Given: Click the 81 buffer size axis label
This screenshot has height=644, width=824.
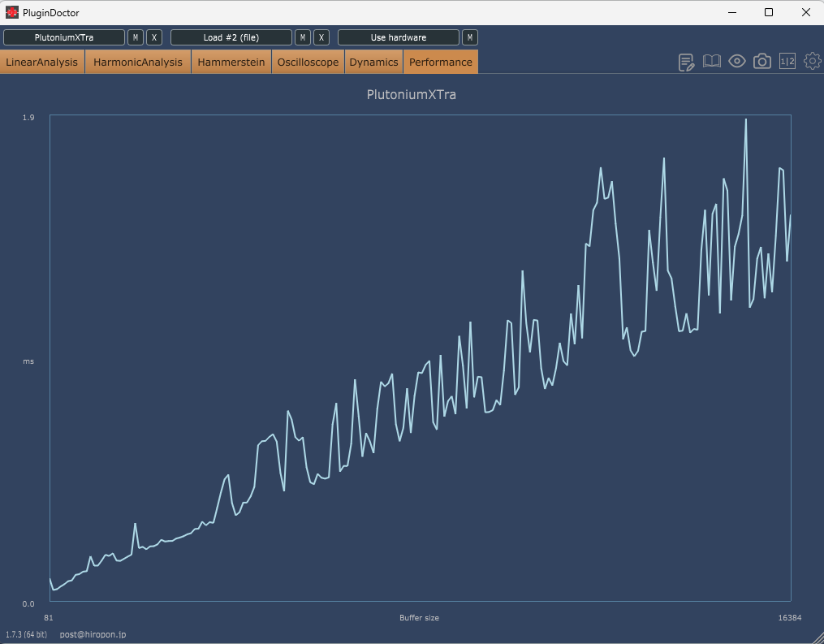Looking at the screenshot, I should click(x=49, y=618).
